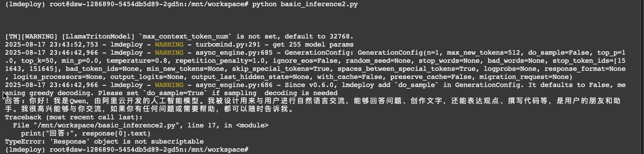Click the Traceback (most recent call last) line
Image resolution: width=644 pixels, height=154 pixels.
tap(74, 117)
